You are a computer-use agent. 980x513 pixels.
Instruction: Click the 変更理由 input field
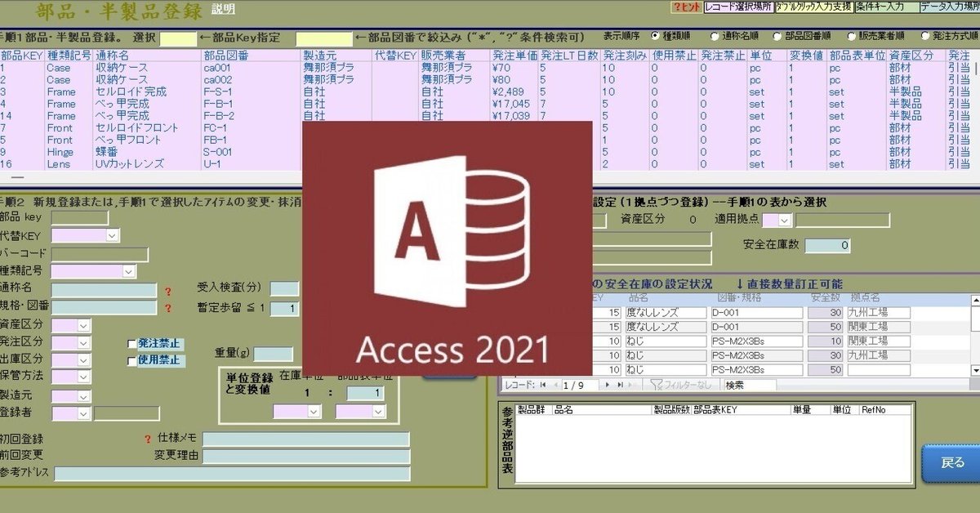pos(305,456)
